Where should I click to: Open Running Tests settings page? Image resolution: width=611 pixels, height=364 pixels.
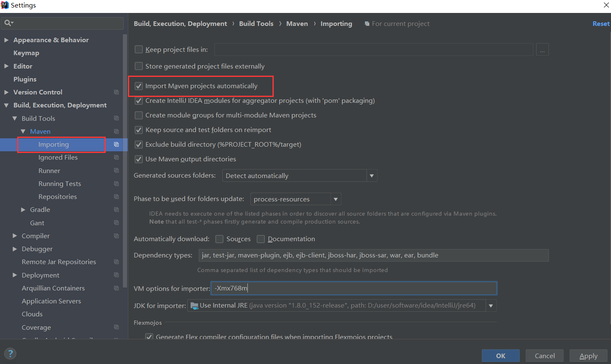60,184
